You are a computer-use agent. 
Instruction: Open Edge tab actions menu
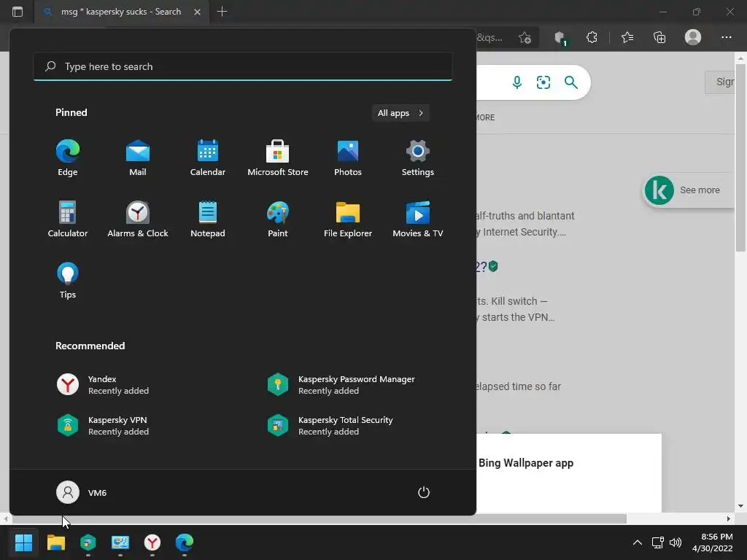[x=18, y=12]
